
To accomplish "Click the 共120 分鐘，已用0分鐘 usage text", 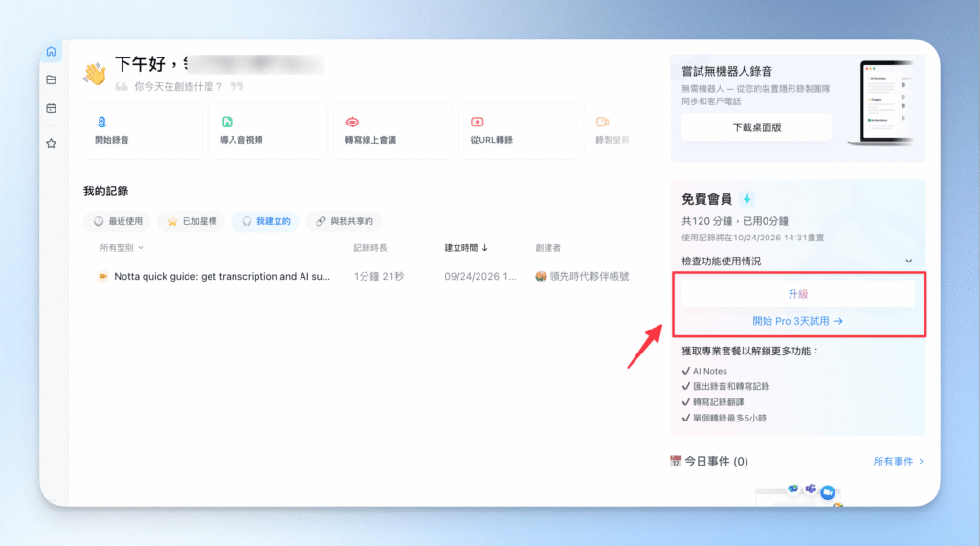I will click(x=734, y=221).
